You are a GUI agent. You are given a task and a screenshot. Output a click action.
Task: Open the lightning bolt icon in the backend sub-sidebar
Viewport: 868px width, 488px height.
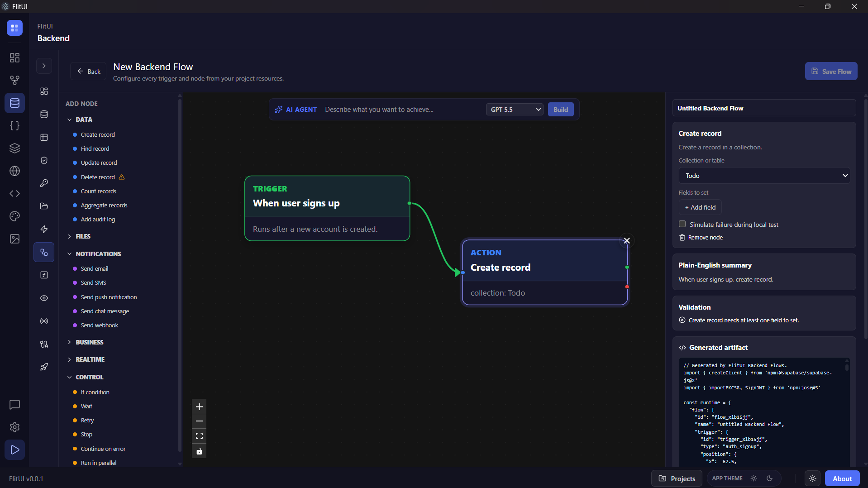[x=44, y=229]
